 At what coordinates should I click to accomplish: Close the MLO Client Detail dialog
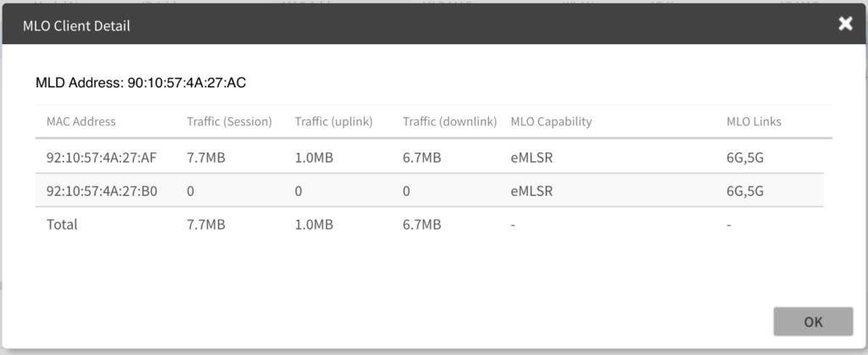(844, 25)
